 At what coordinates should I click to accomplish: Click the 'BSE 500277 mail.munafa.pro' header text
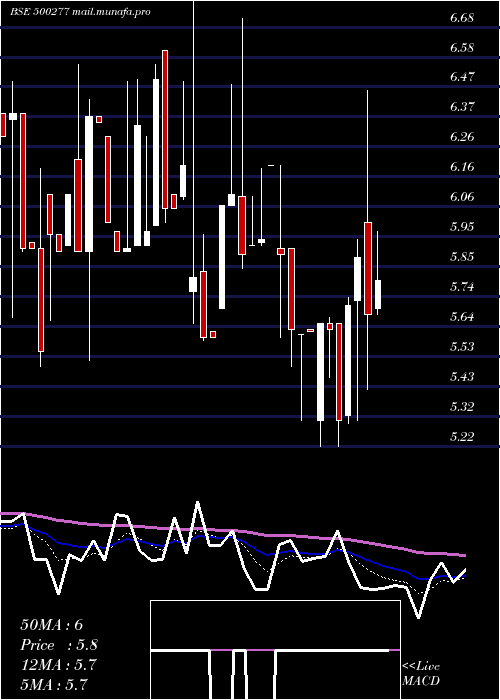tap(80, 12)
